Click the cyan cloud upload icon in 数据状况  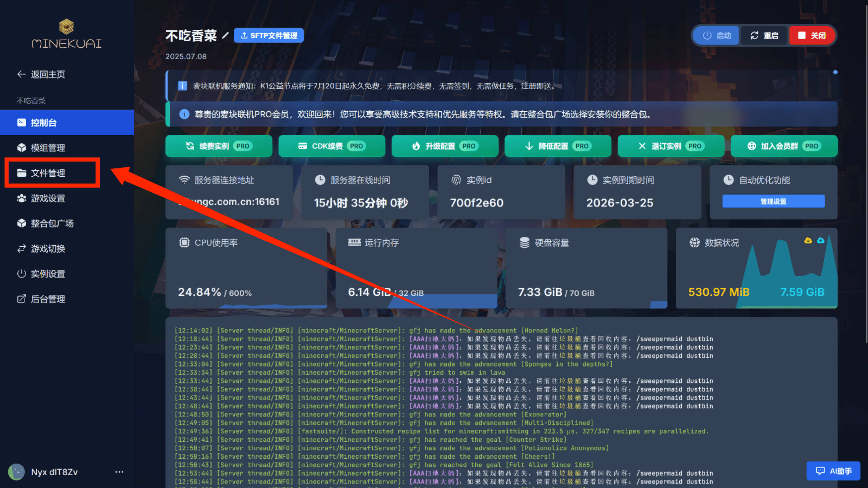coord(821,240)
